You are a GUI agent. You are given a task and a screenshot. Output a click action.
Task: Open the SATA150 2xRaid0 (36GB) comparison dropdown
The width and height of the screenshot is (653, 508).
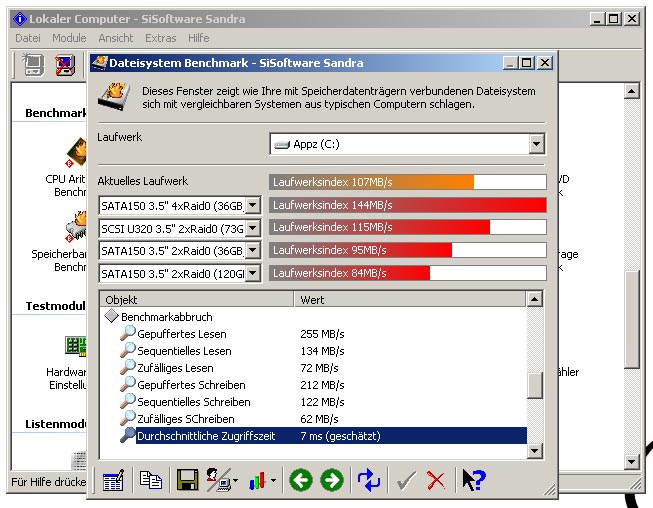[x=253, y=251]
